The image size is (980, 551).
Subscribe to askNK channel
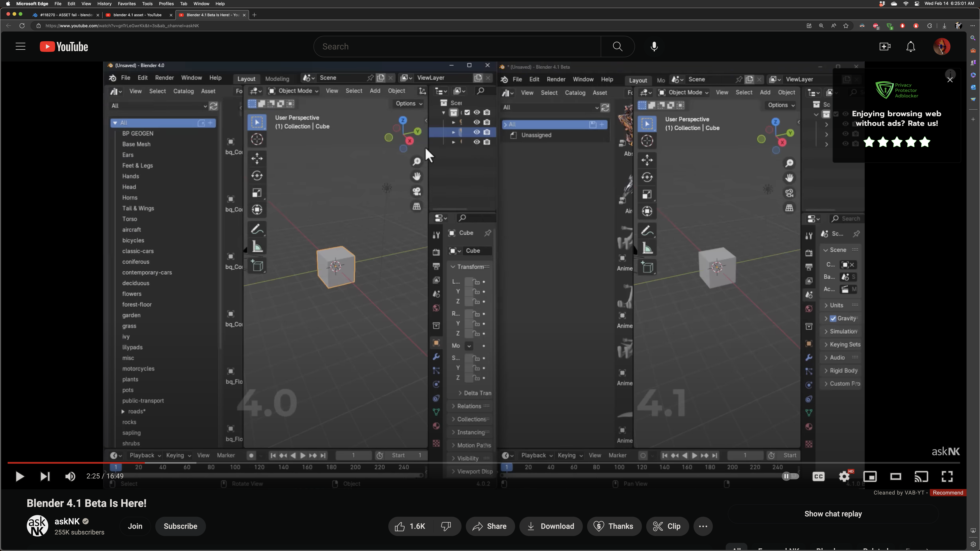tap(180, 526)
